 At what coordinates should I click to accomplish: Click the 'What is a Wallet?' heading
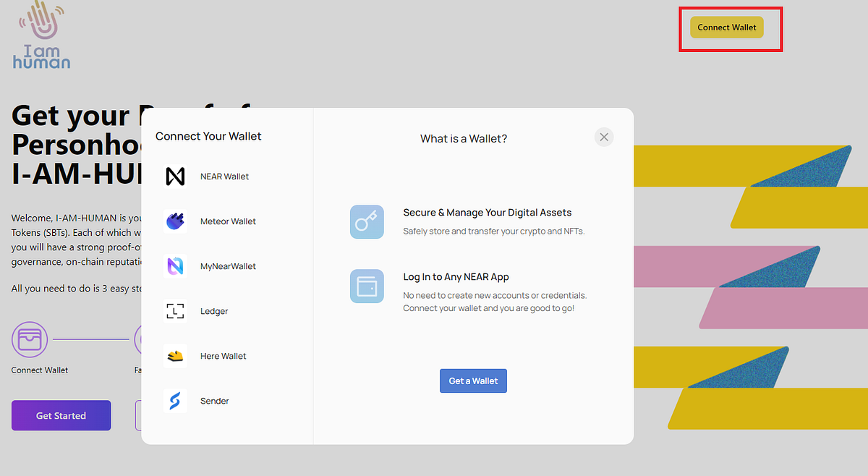coord(464,138)
